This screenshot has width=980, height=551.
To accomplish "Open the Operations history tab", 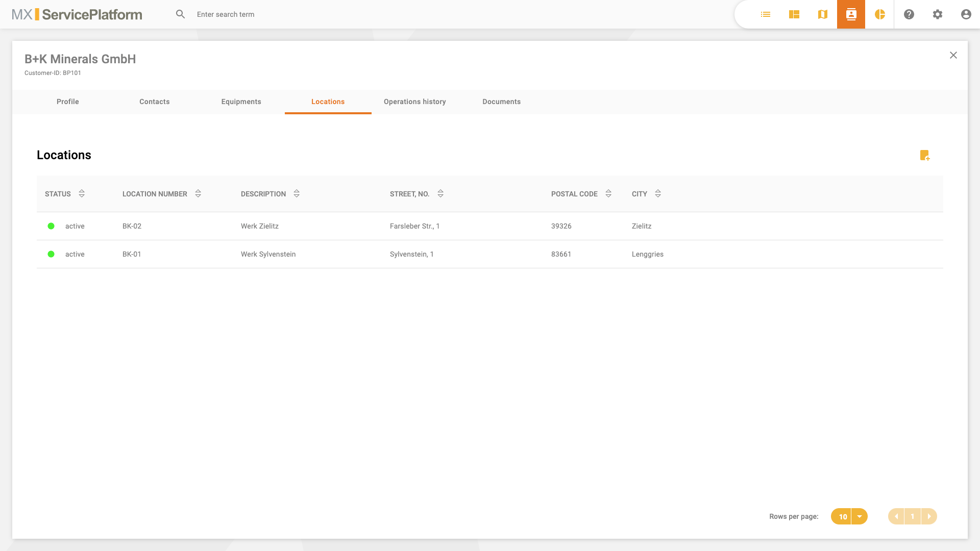I will [415, 102].
